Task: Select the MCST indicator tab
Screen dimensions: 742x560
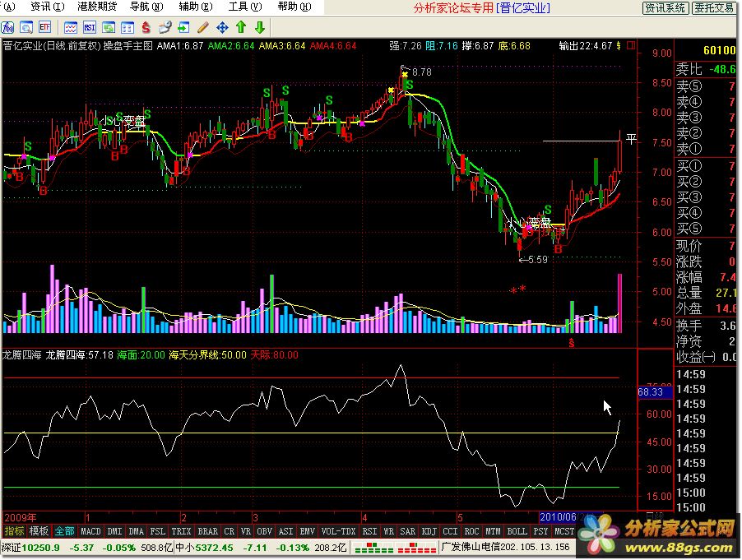Action: [564, 531]
